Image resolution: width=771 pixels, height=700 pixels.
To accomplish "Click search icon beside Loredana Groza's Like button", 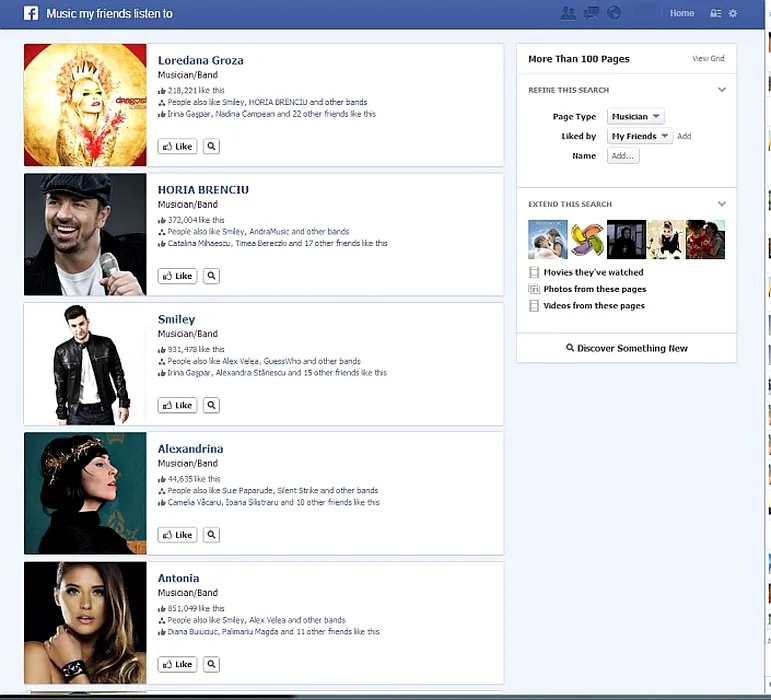I will (x=211, y=146).
